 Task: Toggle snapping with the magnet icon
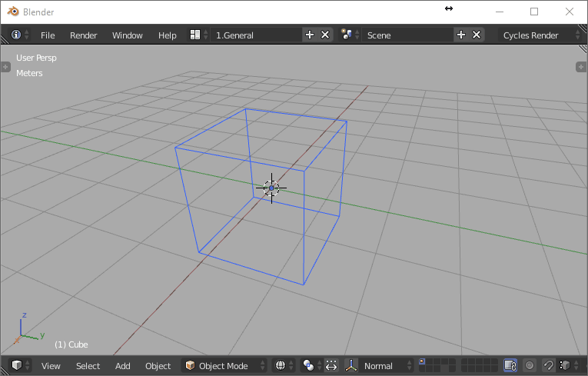[548, 365]
